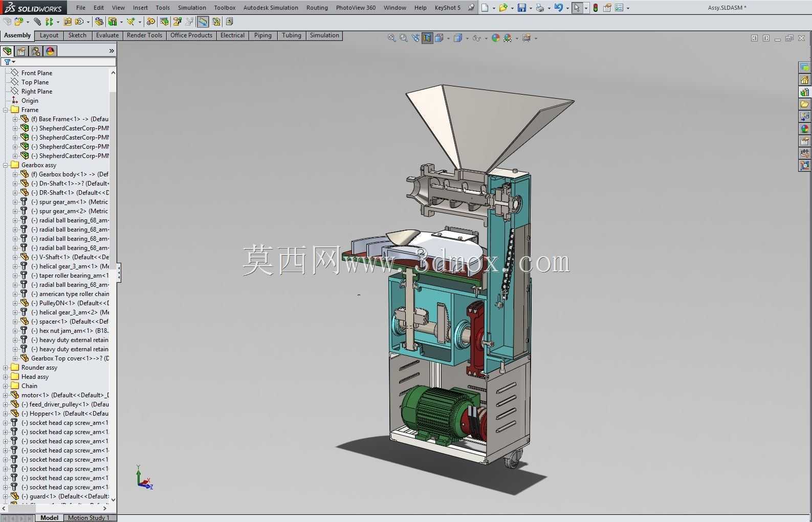Open the FeatureManager design tree tab

coord(7,51)
